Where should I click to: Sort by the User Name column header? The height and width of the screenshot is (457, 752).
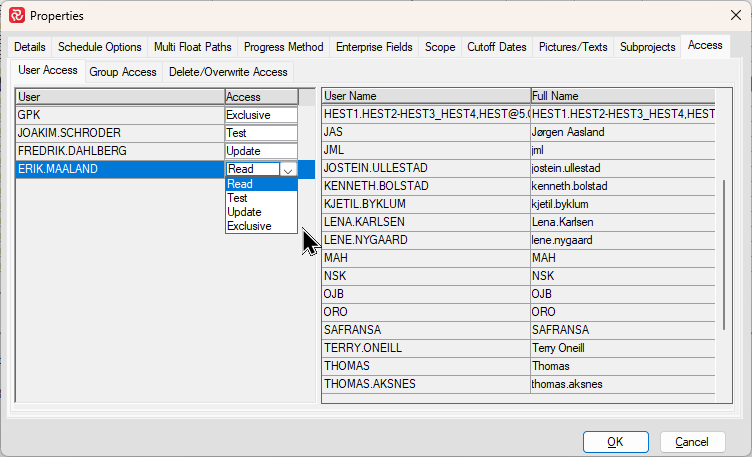click(425, 96)
